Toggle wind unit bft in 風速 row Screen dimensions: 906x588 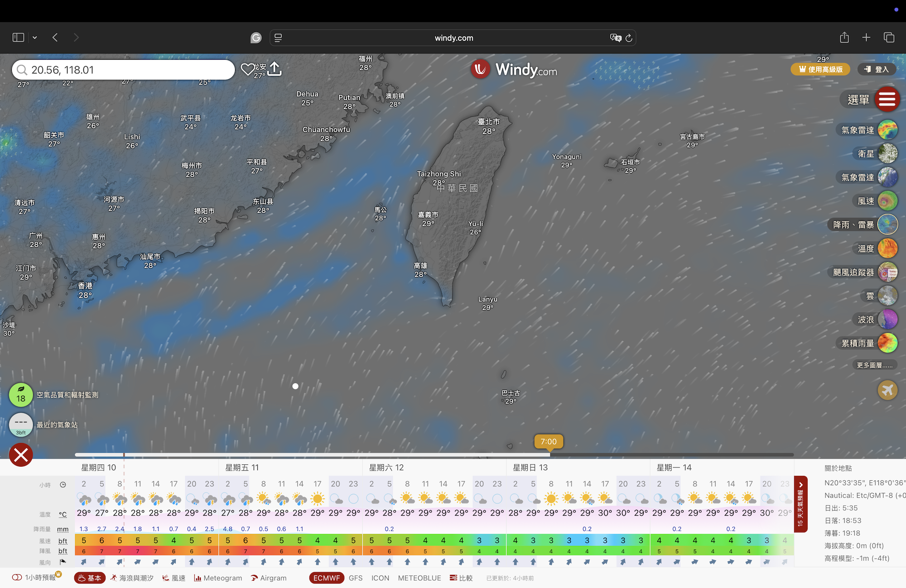point(63,540)
